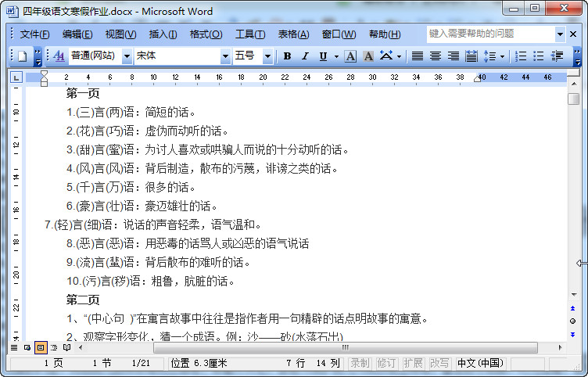Click the tab stop selector on ruler
The height and width of the screenshot is (377, 588).
[16, 77]
